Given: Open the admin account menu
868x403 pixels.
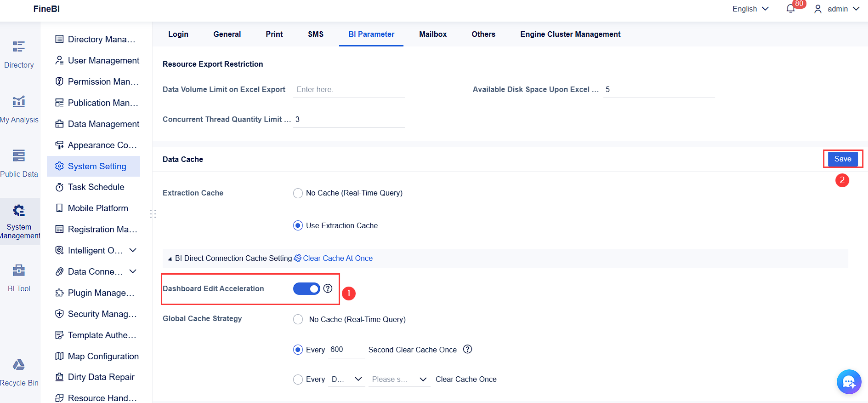Looking at the screenshot, I should point(836,9).
